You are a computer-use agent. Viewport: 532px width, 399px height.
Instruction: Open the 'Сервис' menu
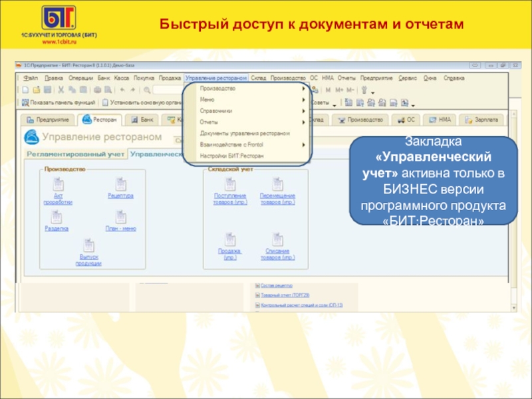point(408,78)
